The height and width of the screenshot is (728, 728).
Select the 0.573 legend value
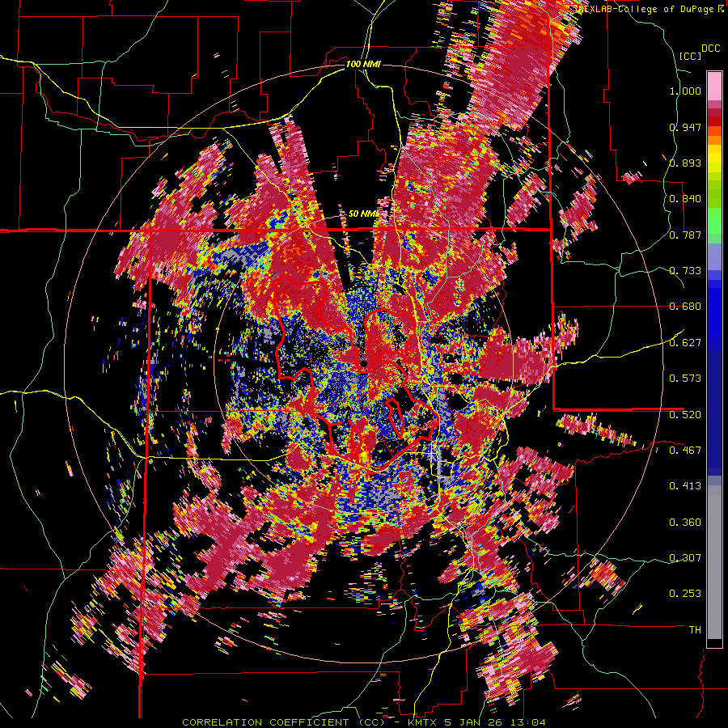tap(685, 379)
